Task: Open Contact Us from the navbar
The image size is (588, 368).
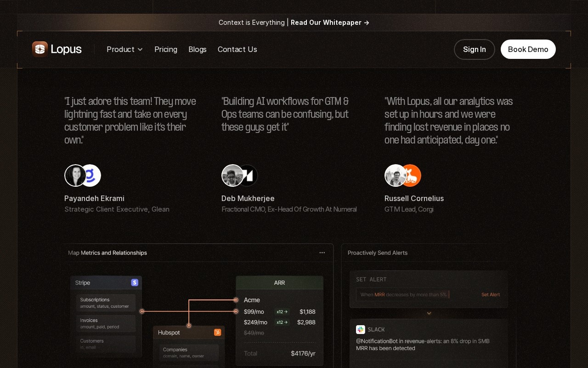Action: pos(237,49)
